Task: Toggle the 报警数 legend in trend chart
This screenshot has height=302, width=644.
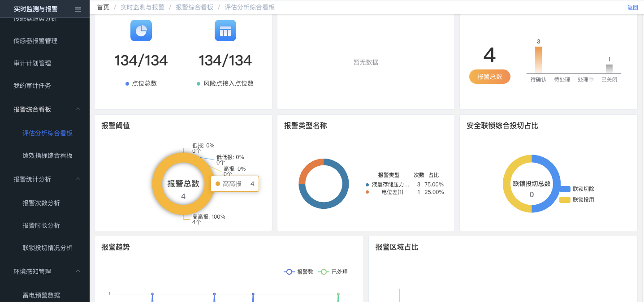Action: pyautogui.click(x=298, y=272)
